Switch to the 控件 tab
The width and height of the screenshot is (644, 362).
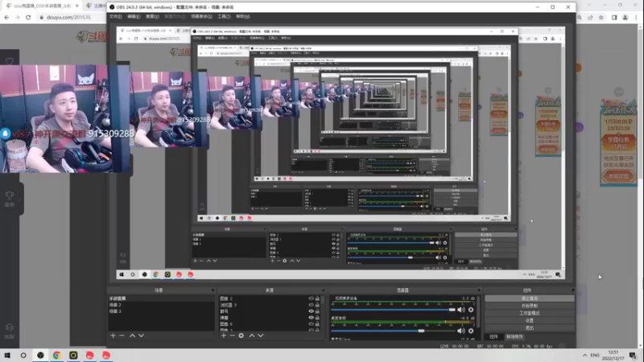click(493, 337)
